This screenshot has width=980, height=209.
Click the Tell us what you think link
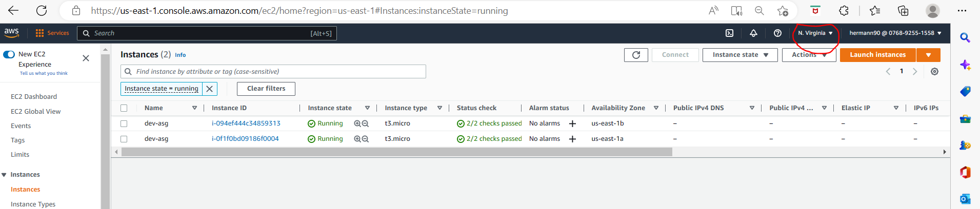click(x=44, y=73)
